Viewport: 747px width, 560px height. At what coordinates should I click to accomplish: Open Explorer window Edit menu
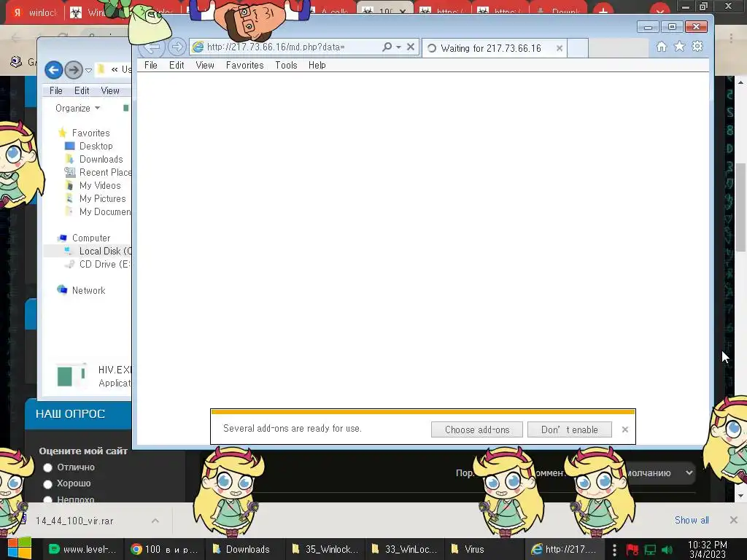pos(82,90)
